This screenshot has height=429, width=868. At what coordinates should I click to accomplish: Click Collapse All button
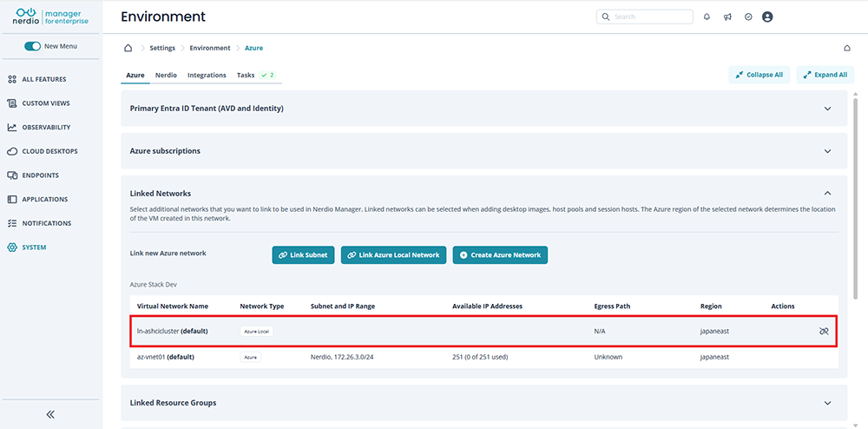(x=759, y=75)
